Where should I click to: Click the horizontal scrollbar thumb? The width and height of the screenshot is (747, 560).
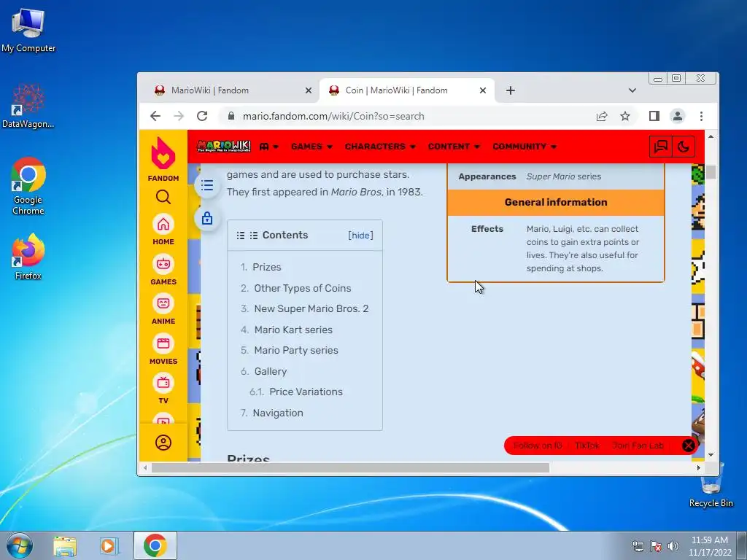(x=350, y=468)
